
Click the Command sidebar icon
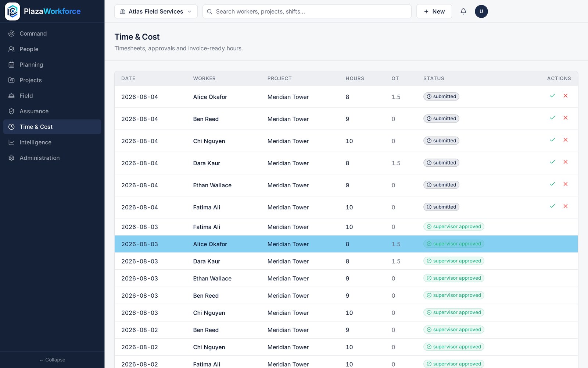tap(11, 33)
